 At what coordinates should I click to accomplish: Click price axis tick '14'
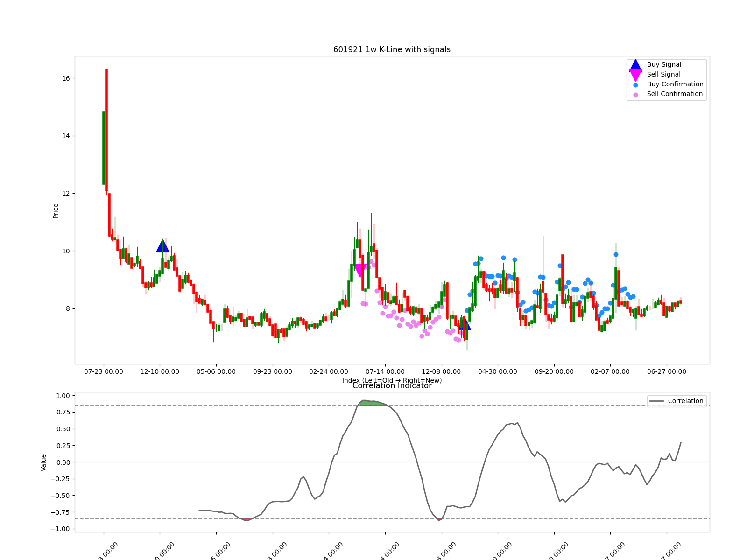click(66, 136)
